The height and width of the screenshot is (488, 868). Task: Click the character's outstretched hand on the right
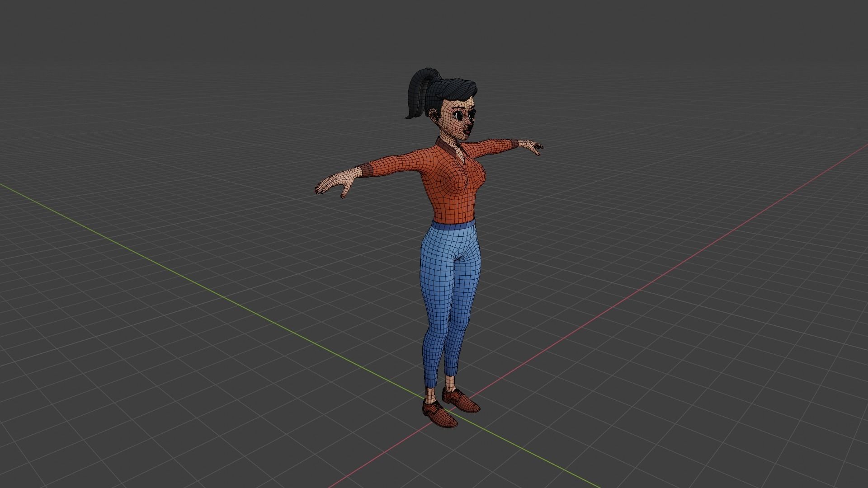click(531, 146)
